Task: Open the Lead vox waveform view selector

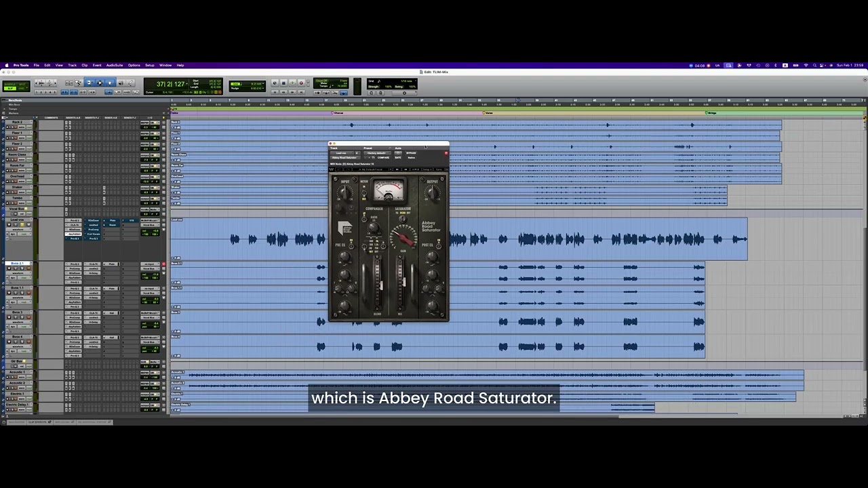Action: point(18,229)
